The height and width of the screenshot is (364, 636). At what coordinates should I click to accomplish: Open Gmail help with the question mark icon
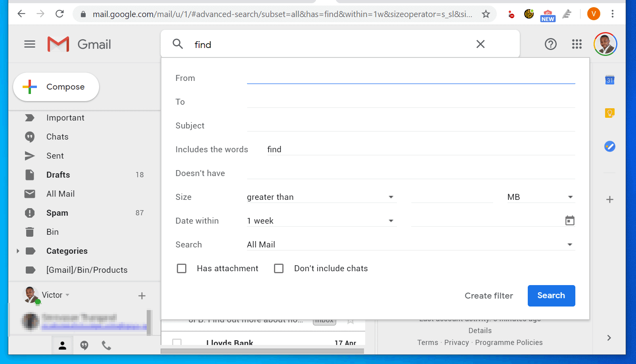point(551,44)
